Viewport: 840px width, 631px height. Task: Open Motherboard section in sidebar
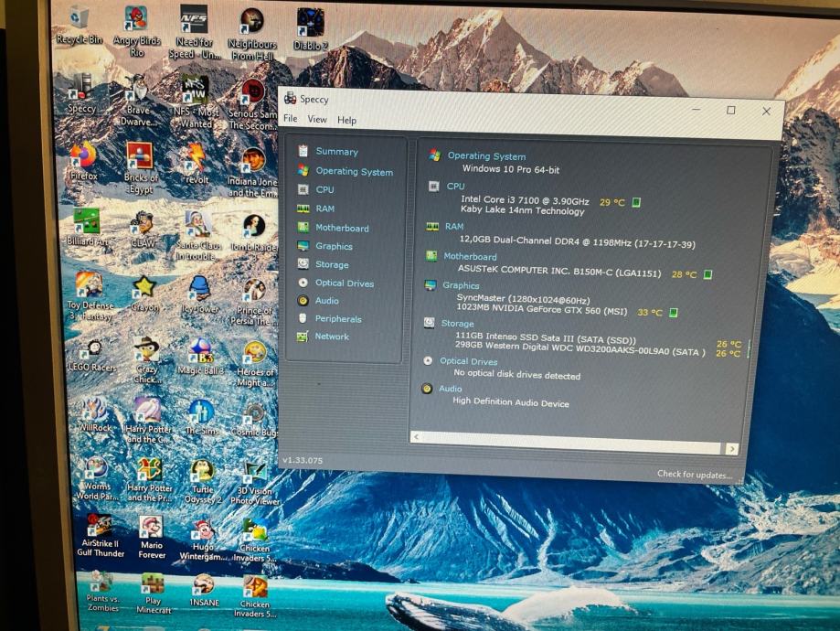click(334, 228)
